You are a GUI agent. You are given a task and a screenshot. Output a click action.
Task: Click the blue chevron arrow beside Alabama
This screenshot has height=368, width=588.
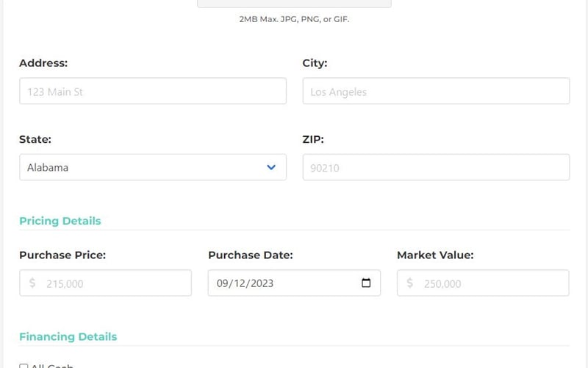point(271,167)
